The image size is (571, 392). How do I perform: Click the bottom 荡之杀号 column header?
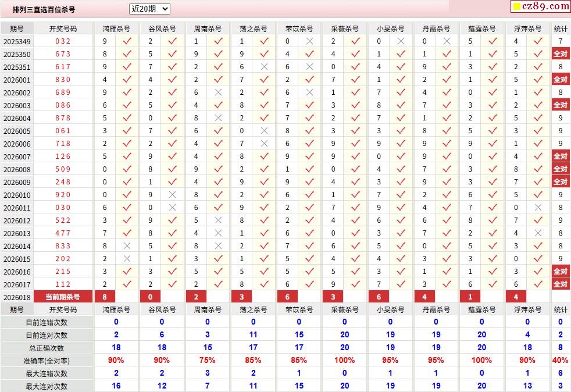[253, 309]
